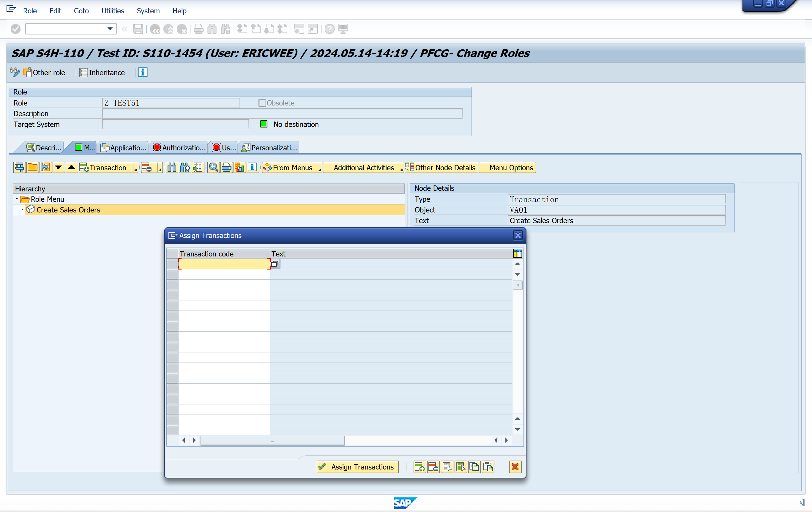
Task: Click the Assign Transactions button
Action: [x=357, y=467]
